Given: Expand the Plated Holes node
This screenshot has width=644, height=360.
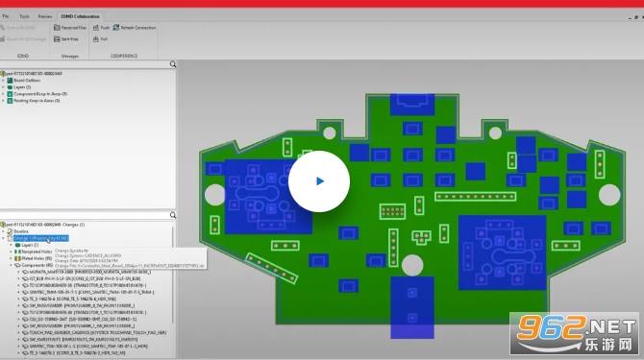Looking at the screenshot, I should click(12, 258).
